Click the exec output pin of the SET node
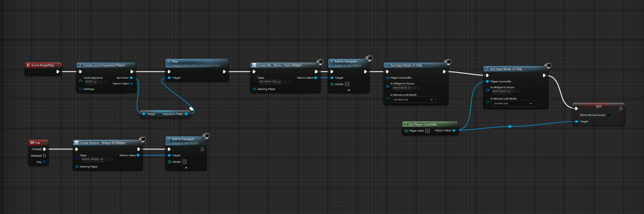Viewport: 644px width, 214px height. click(x=621, y=109)
